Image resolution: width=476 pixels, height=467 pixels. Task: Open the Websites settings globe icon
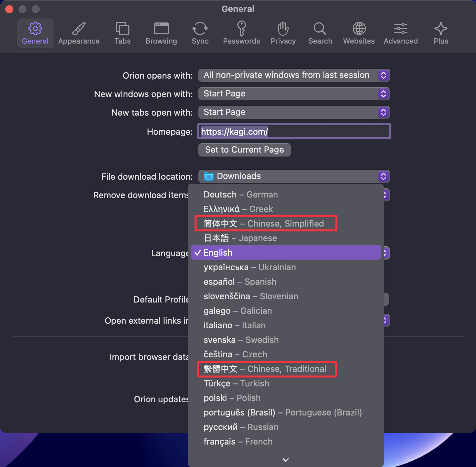click(x=359, y=33)
